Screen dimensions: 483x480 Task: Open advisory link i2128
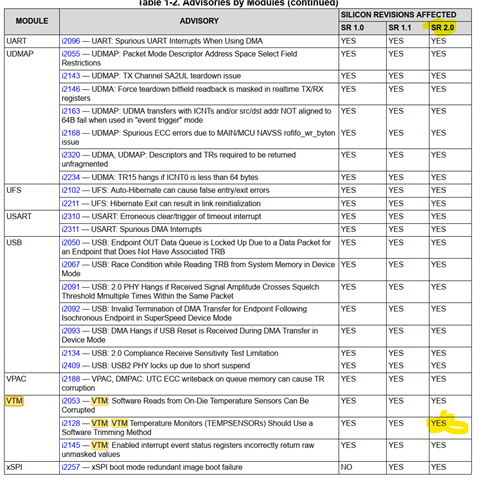[x=71, y=423]
